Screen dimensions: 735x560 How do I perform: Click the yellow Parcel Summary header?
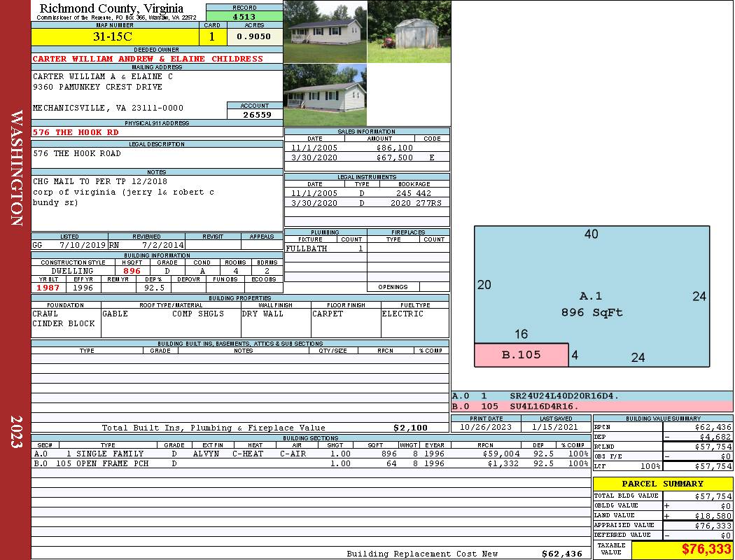[x=662, y=484]
